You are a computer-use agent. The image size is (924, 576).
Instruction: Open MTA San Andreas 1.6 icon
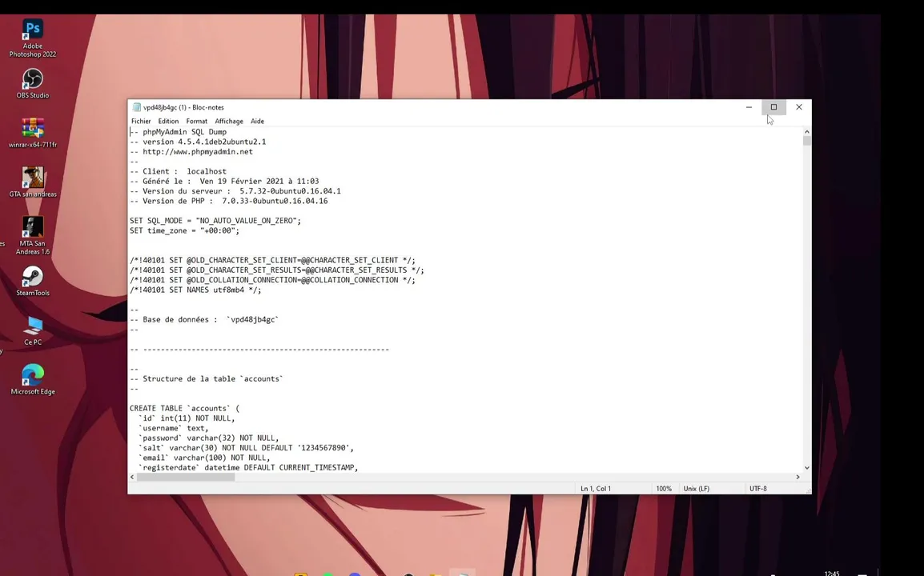[32, 235]
